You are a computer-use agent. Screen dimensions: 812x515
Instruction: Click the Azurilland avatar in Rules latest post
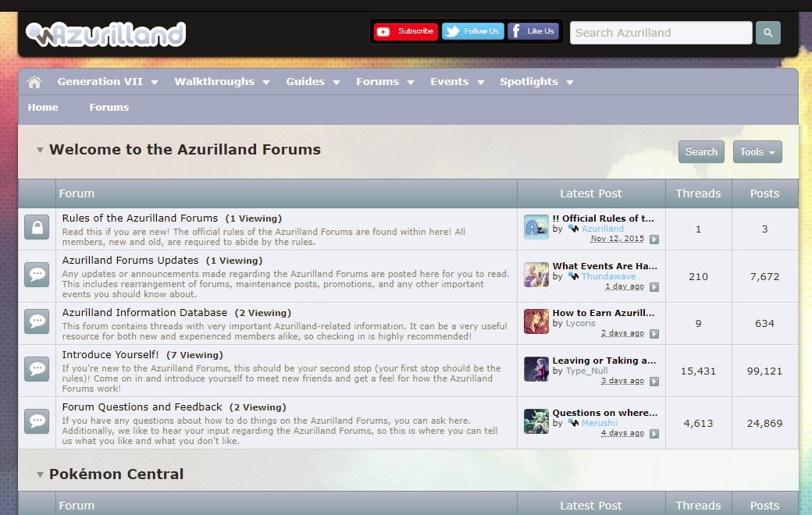tap(536, 227)
